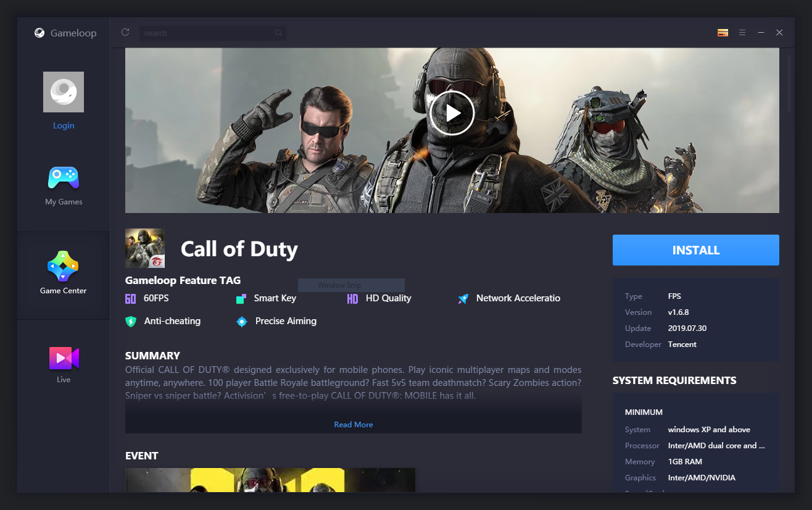
Task: Click the Anti-cheating shield icon
Action: click(x=131, y=322)
